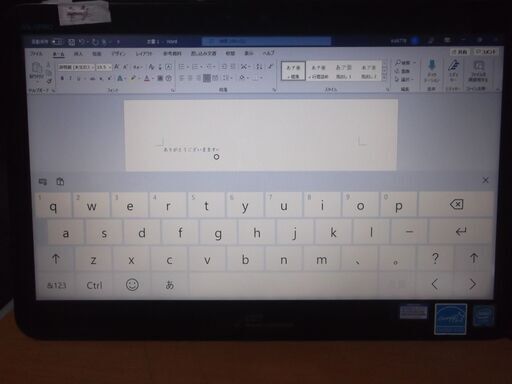Tap the backspace key on the touch keyboard

456,204
